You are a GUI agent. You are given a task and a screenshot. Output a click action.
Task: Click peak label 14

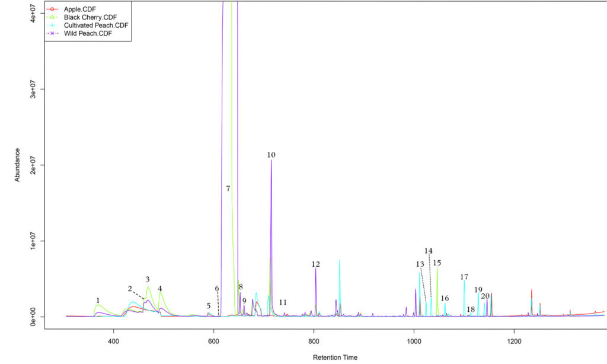(x=428, y=251)
